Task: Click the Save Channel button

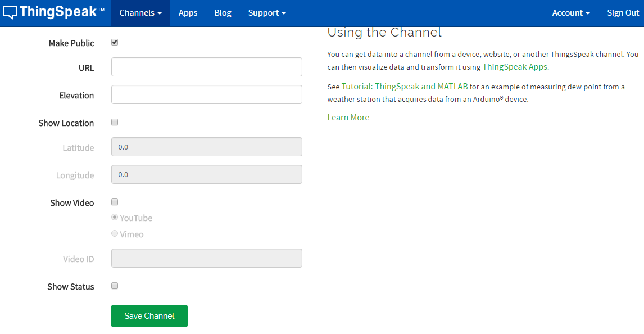Action: click(x=149, y=315)
